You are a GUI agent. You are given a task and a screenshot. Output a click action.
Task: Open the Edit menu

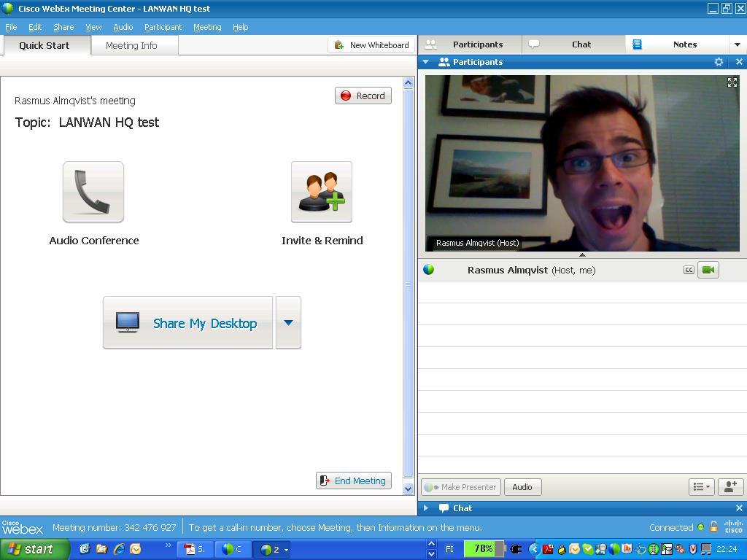coord(35,27)
